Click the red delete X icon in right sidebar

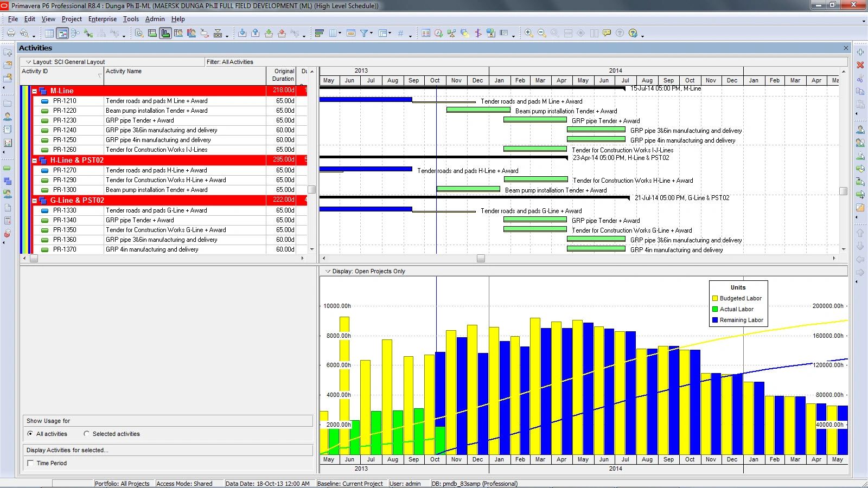tap(860, 65)
